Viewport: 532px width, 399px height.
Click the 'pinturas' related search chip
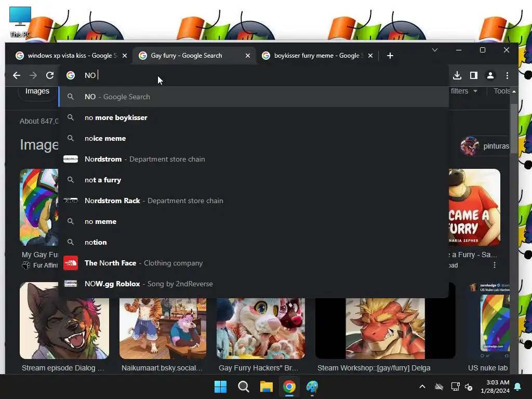485,146
